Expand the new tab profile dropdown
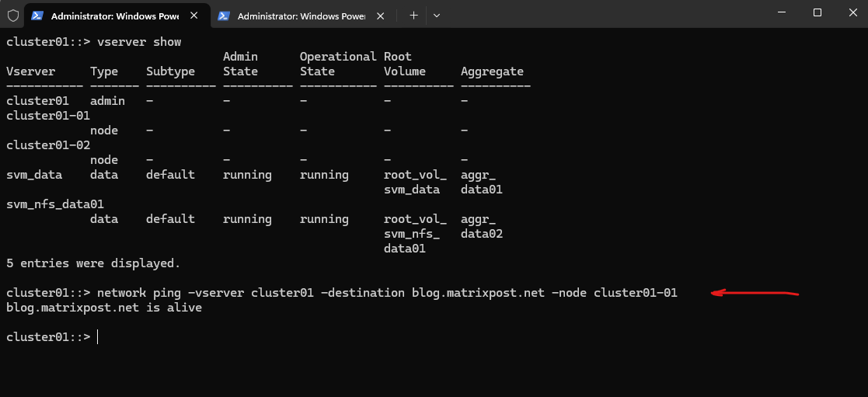 (437, 15)
